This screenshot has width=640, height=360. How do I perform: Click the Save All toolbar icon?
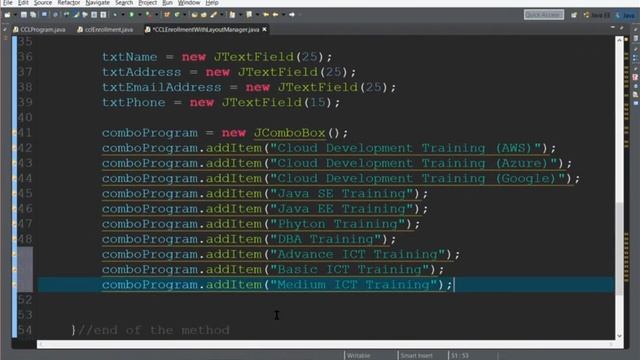(x=33, y=15)
